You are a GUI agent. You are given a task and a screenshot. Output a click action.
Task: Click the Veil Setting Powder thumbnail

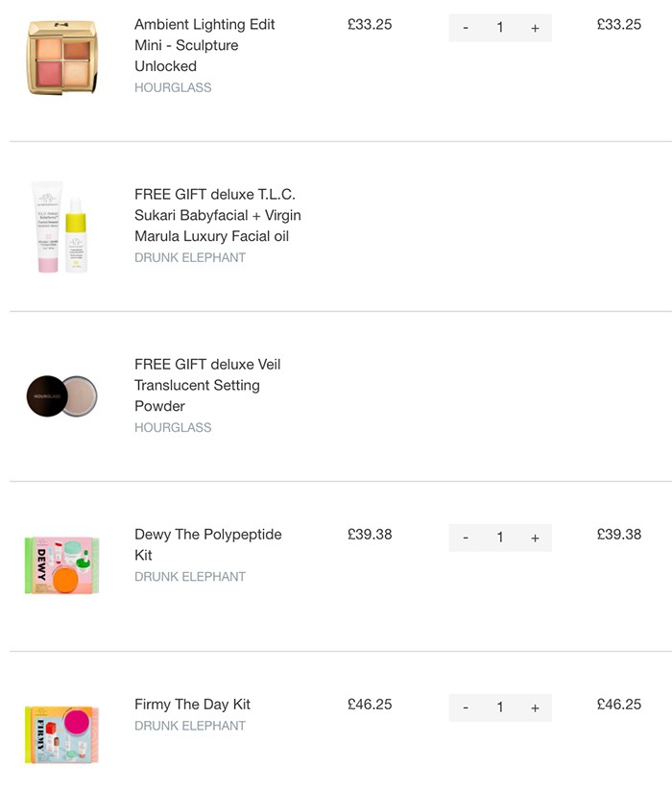point(61,395)
